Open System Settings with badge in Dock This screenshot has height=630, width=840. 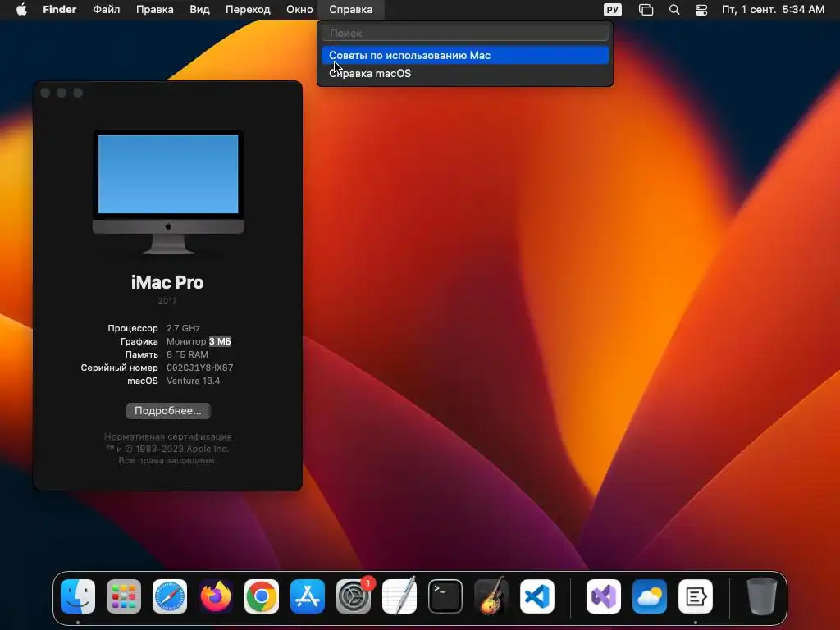click(x=354, y=596)
